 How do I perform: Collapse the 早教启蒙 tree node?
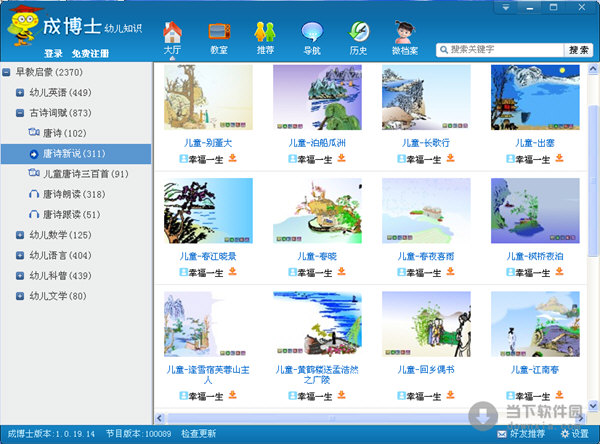pyautogui.click(x=6, y=72)
